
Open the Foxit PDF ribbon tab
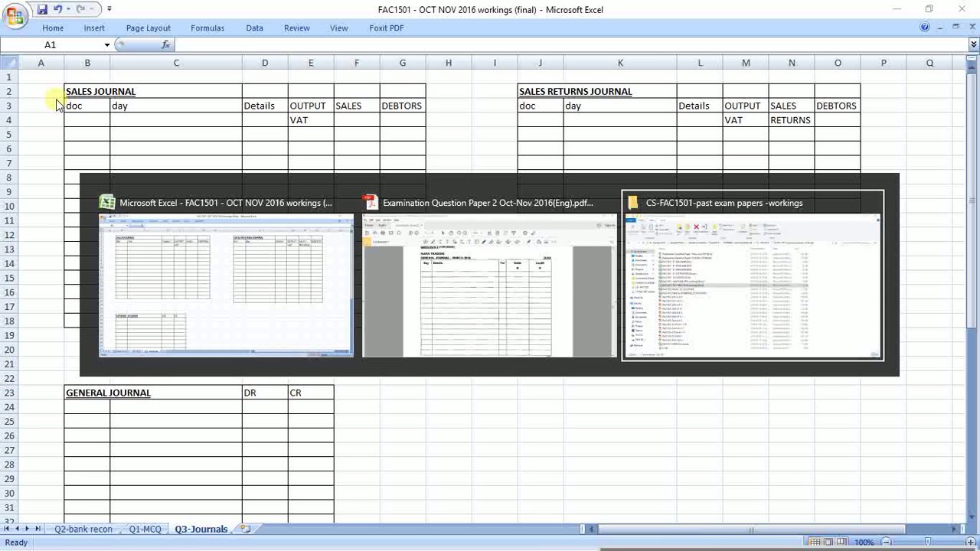click(x=387, y=28)
